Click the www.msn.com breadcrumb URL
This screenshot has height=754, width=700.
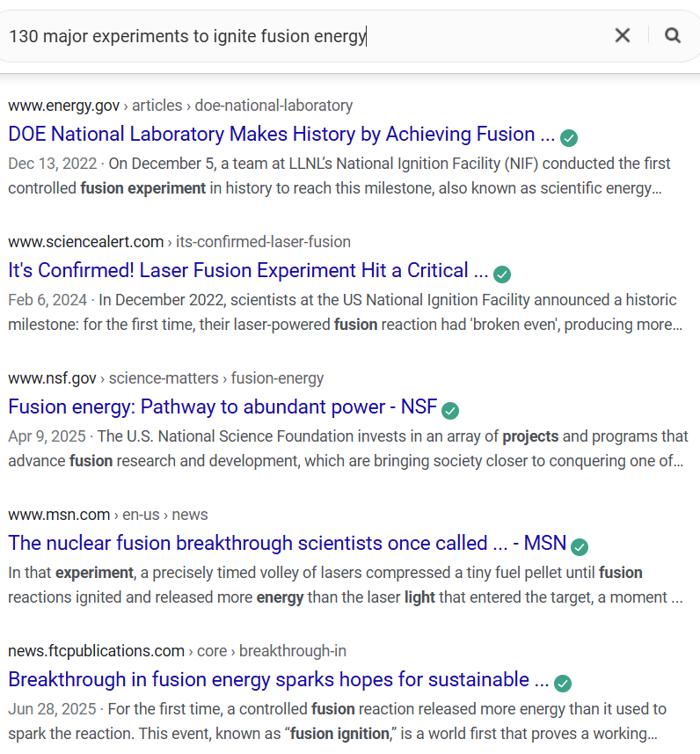pos(59,515)
